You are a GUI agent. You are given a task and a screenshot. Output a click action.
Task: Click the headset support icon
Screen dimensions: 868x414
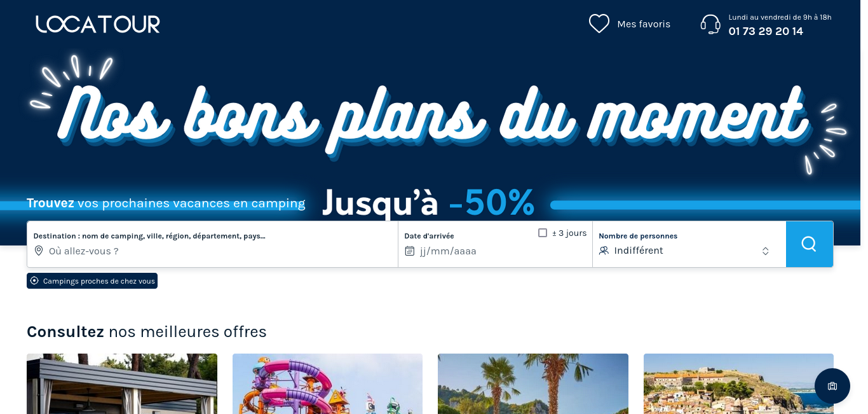coord(710,24)
